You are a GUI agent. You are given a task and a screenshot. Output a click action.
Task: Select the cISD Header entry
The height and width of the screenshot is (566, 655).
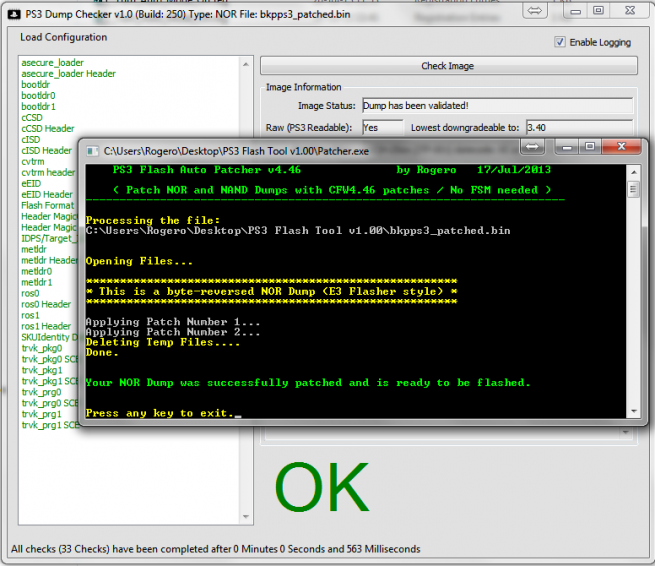[x=46, y=150]
